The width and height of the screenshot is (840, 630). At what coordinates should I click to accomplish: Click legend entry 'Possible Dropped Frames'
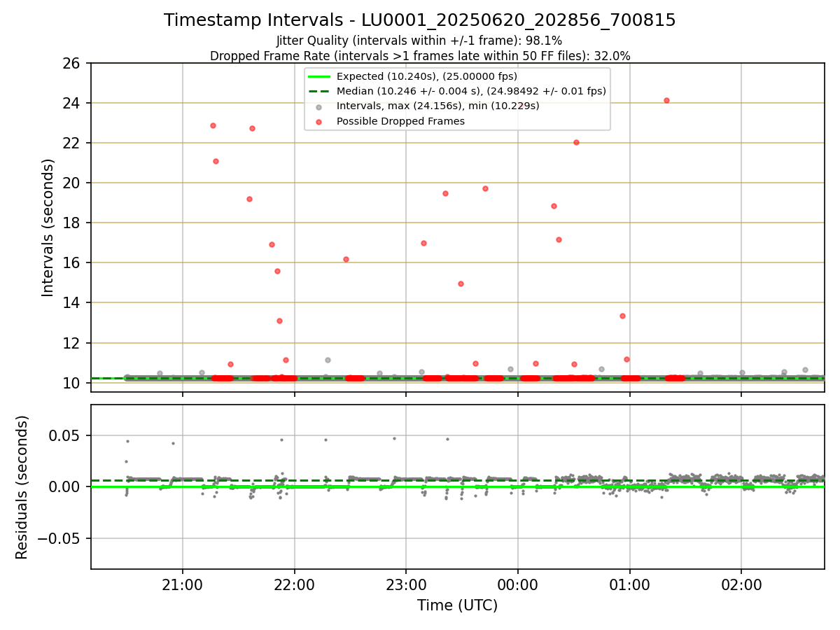pos(400,121)
